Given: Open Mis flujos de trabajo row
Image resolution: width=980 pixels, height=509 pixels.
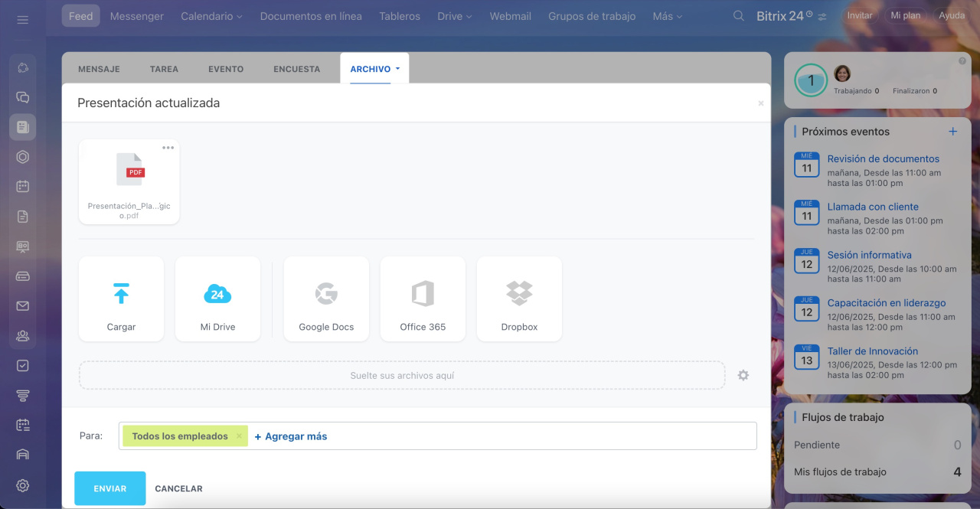Looking at the screenshot, I should [877, 472].
